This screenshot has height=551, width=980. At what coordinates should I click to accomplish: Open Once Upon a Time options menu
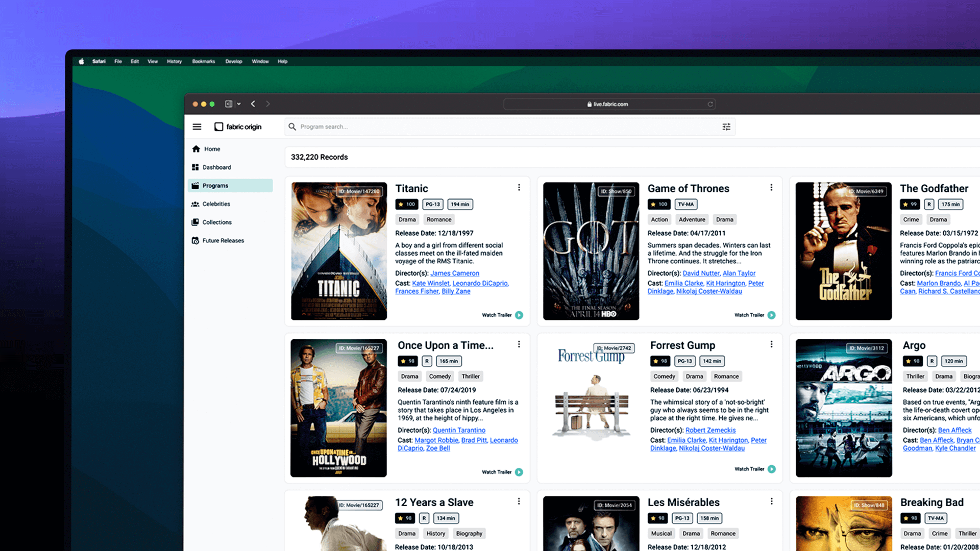pos(519,344)
